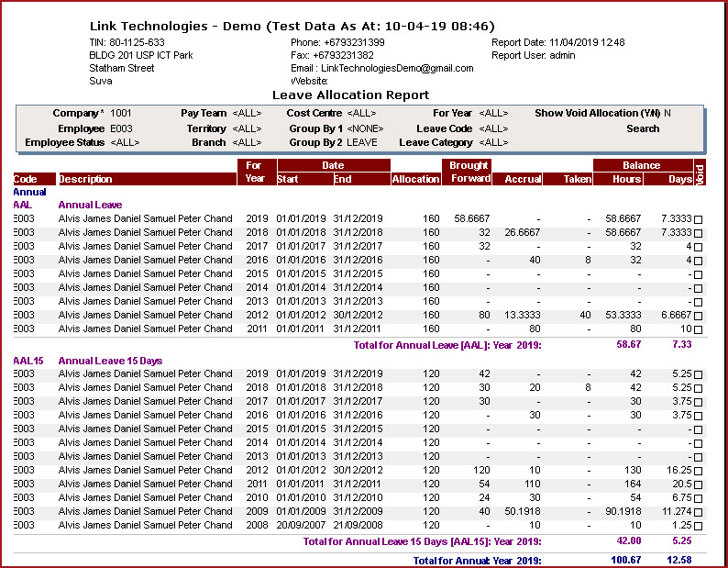Open the Group By 2 LEAVE selector
The height and width of the screenshot is (568, 728).
(x=361, y=143)
